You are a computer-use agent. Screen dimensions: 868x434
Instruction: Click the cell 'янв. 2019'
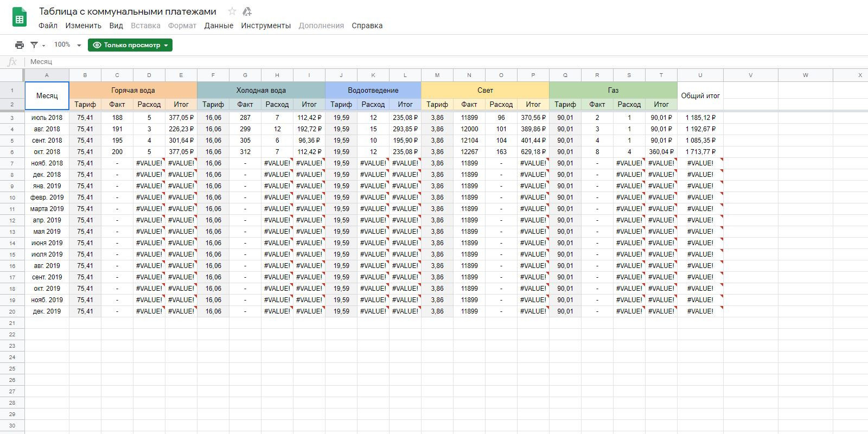coord(47,186)
